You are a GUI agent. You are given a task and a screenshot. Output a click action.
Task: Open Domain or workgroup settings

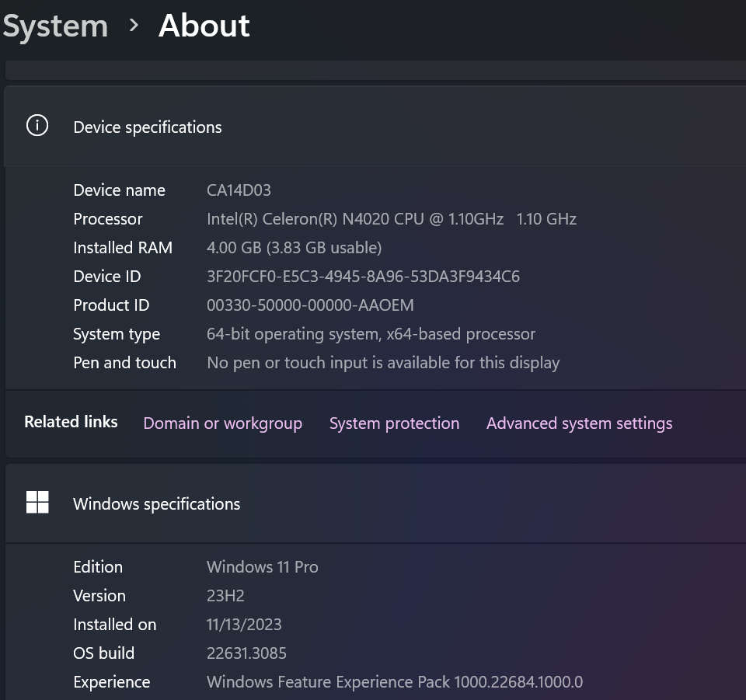(x=222, y=423)
